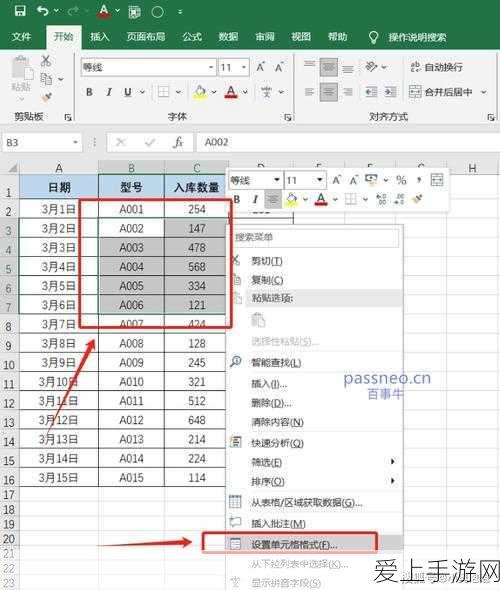Toggle bold in the ribbon font group
This screenshot has width=500, height=590.
pyautogui.click(x=89, y=92)
